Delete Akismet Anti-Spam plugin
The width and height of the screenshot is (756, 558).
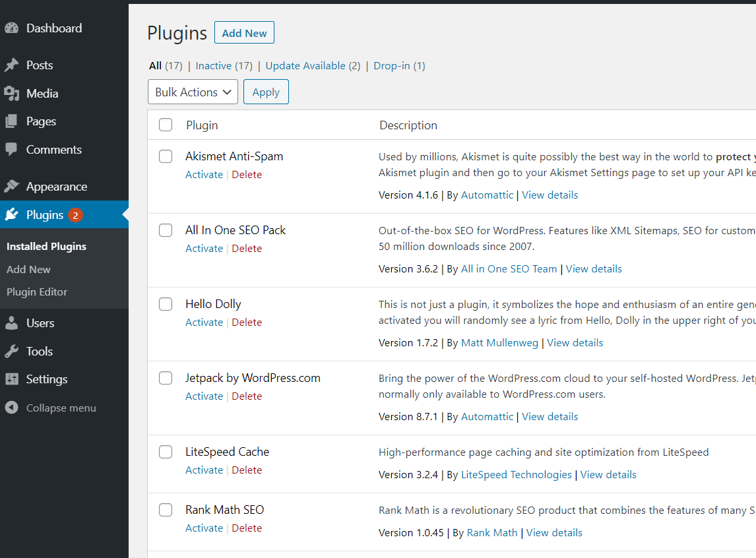(x=247, y=174)
